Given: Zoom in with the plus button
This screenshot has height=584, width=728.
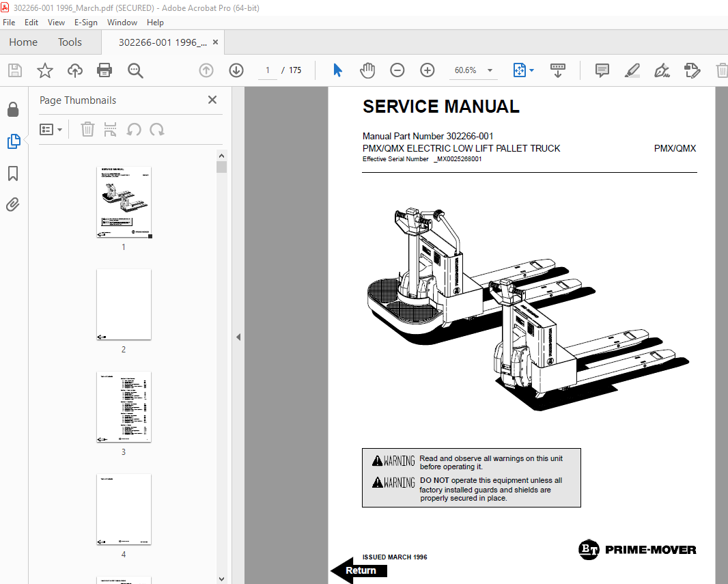Looking at the screenshot, I should tap(427, 70).
